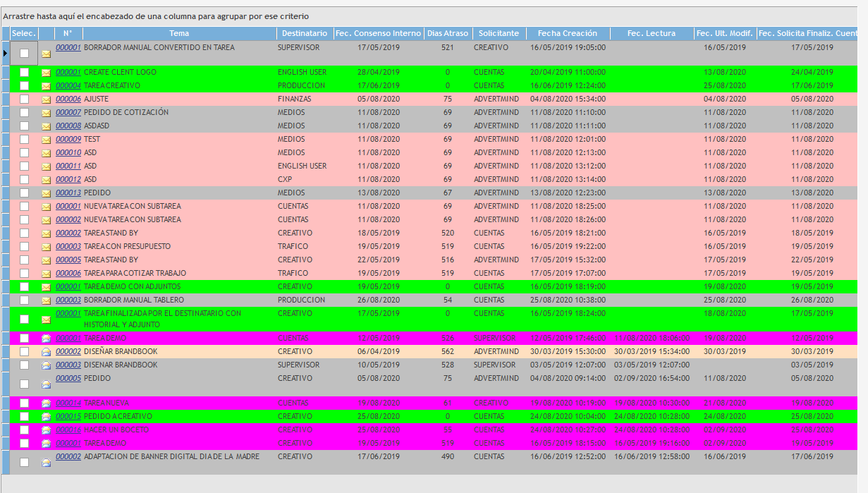This screenshot has height=493, width=868.
Task: Click the opened-mail icon for HACER UN BOCETO
Action: 47,430
